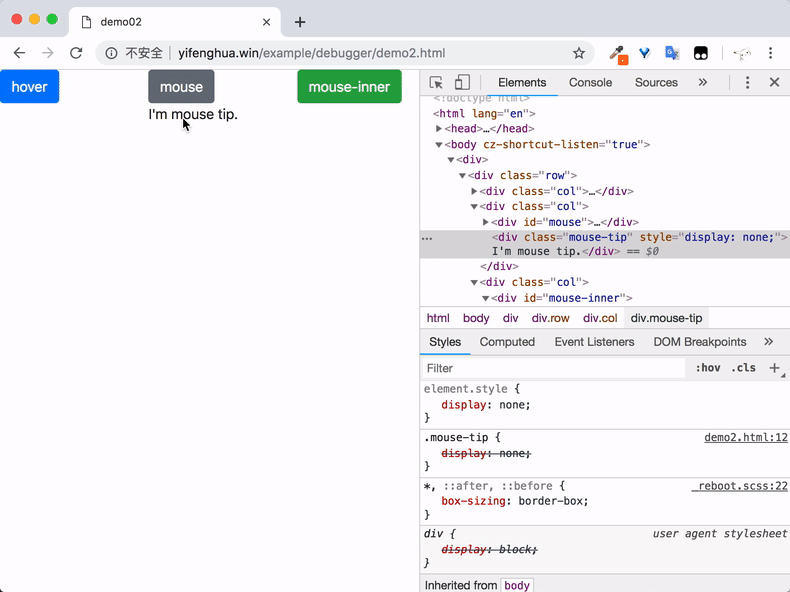Viewport: 790px width, 592px height.
Task: Switch to the Console panel
Action: click(590, 83)
